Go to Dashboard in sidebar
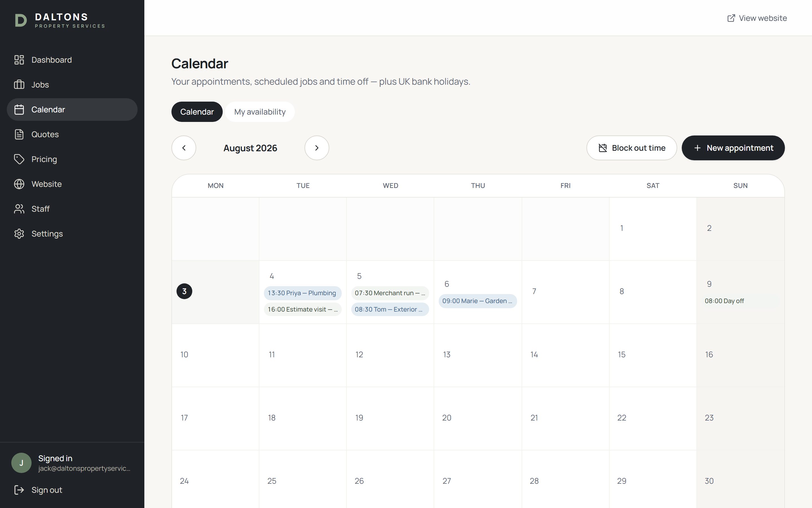The width and height of the screenshot is (812, 508). (72, 60)
